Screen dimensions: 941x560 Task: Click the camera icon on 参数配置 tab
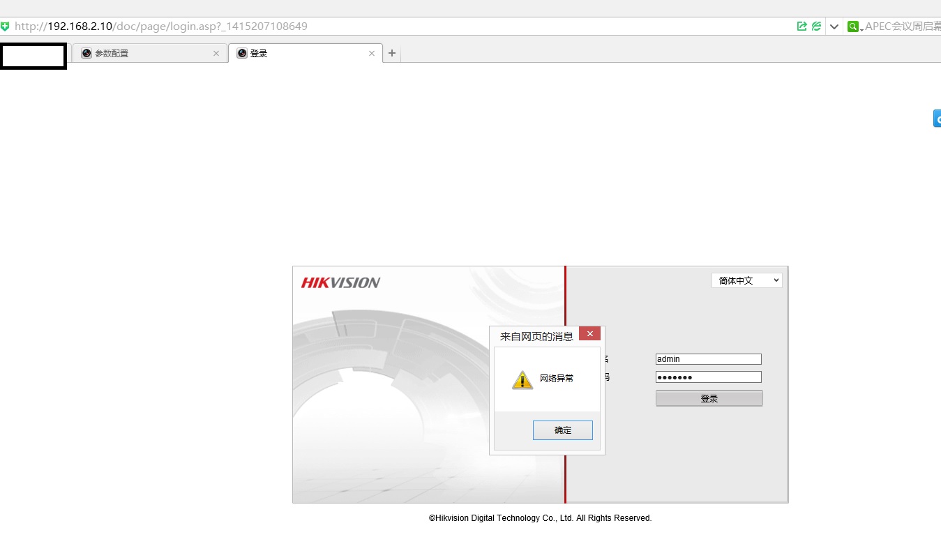click(86, 53)
